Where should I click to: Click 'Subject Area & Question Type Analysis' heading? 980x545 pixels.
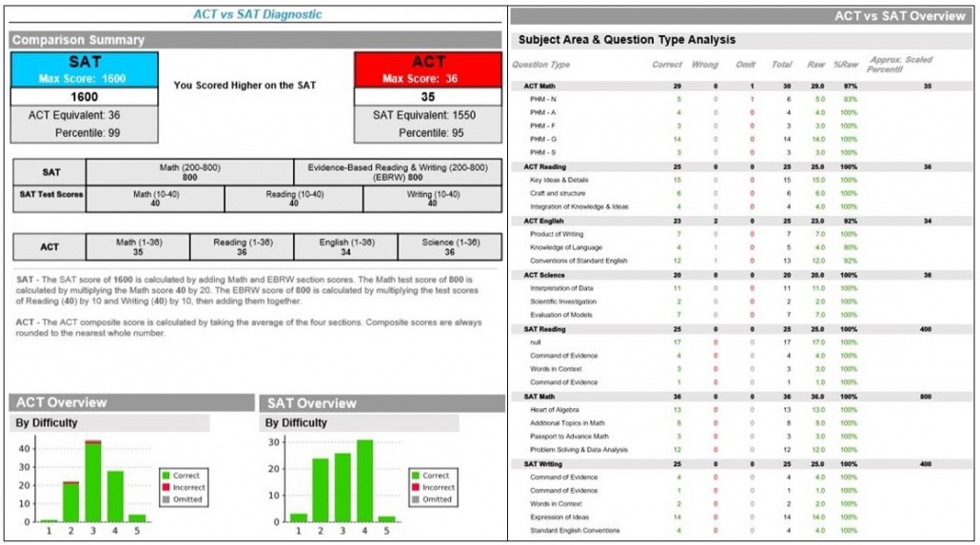(627, 40)
